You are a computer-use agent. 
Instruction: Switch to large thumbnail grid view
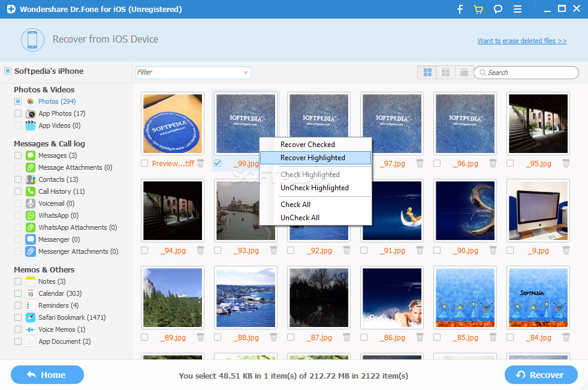[x=427, y=73]
